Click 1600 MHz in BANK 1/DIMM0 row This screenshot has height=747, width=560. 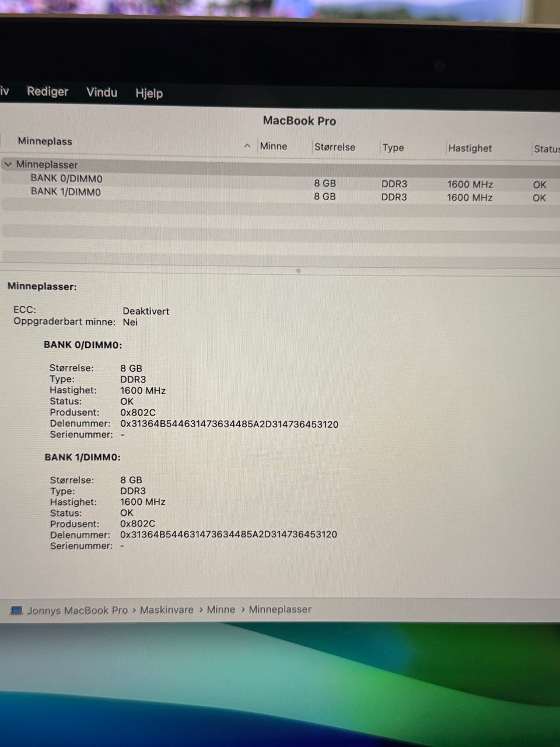pos(470,198)
